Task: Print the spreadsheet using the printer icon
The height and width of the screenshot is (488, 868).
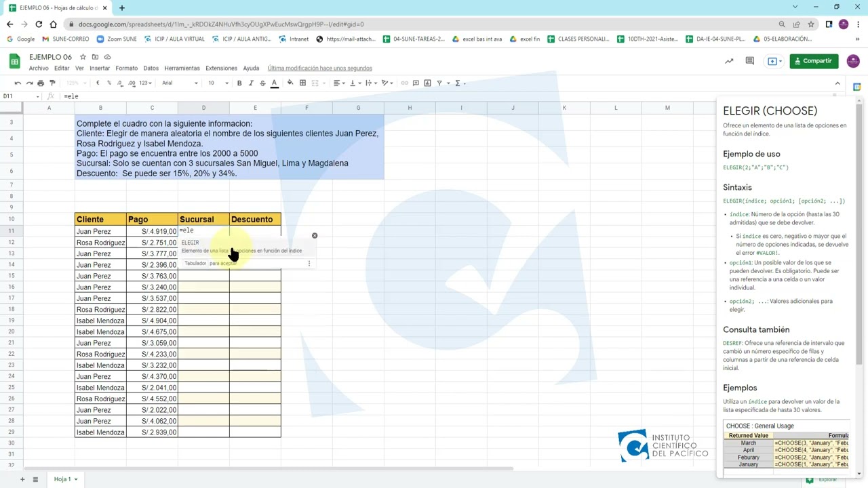Action: click(41, 83)
